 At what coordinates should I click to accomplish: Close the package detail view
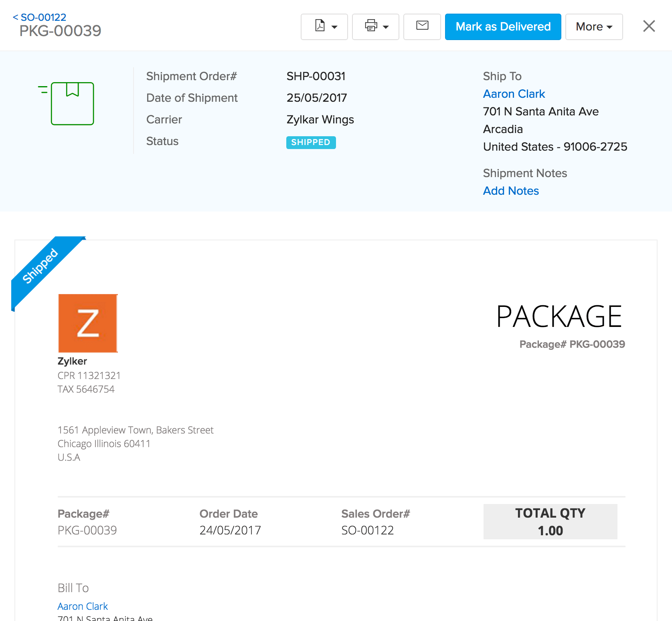pos(648,26)
